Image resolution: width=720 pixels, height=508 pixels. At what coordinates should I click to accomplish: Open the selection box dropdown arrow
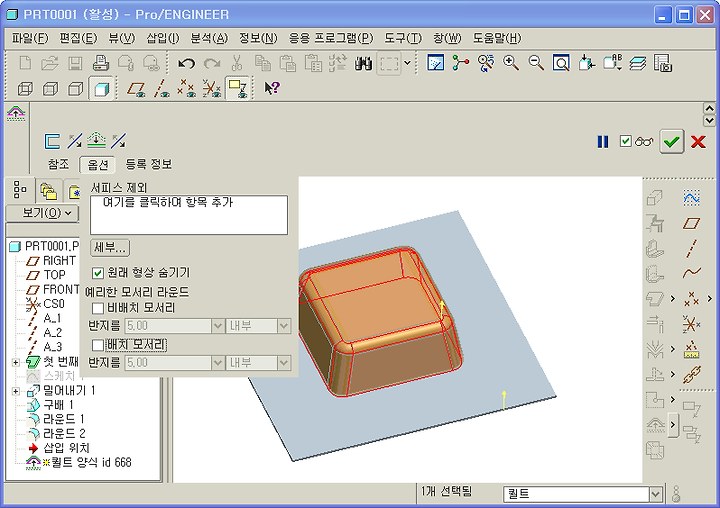click(x=407, y=62)
